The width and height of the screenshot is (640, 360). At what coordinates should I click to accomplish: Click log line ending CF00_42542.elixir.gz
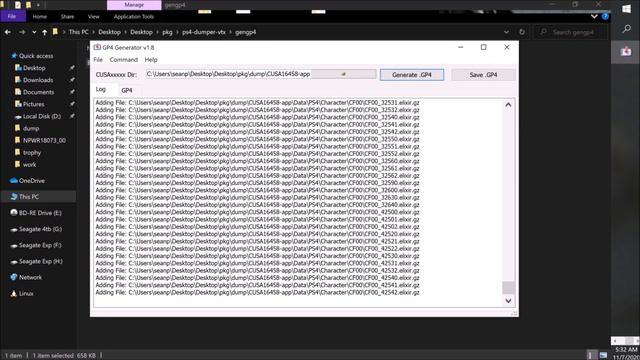pos(258,292)
